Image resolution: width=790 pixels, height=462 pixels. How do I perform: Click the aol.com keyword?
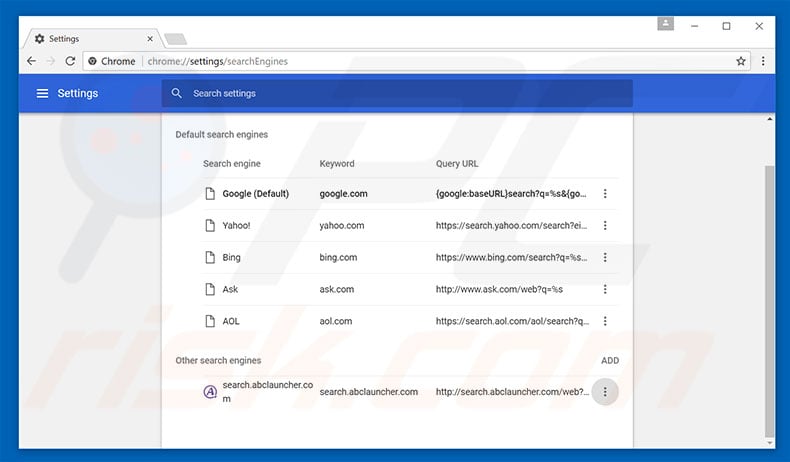coord(336,321)
